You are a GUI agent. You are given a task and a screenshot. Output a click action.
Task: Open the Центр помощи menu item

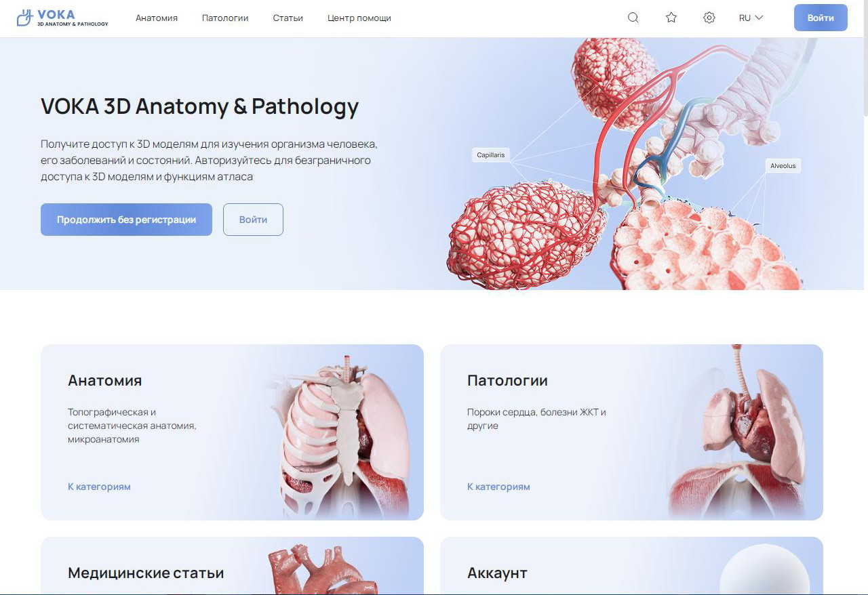(x=359, y=18)
